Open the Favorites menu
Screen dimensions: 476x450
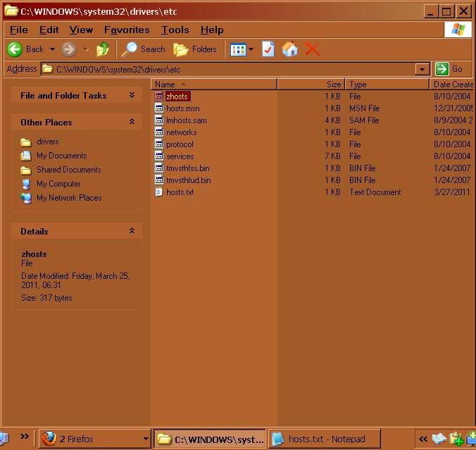point(127,30)
